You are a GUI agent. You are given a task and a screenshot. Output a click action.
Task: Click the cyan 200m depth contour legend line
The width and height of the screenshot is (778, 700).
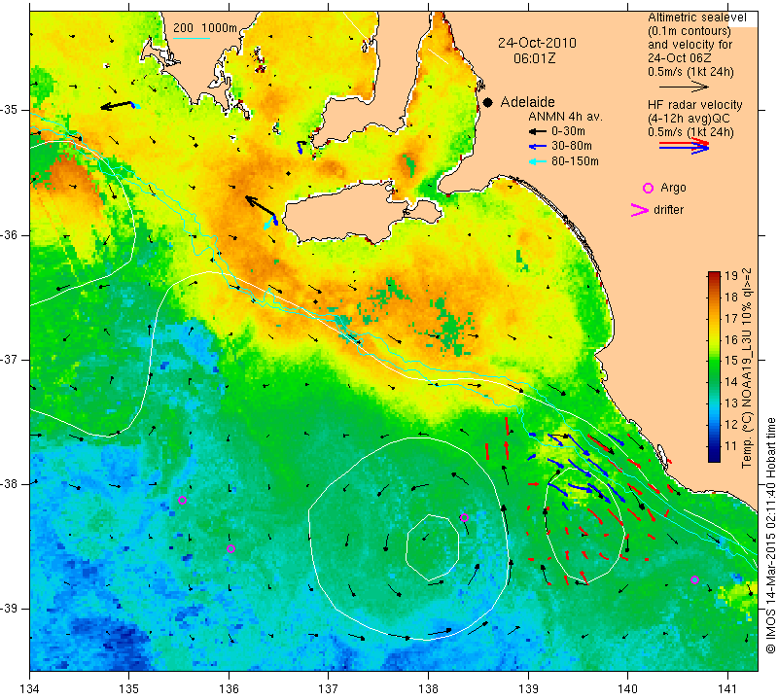[191, 38]
